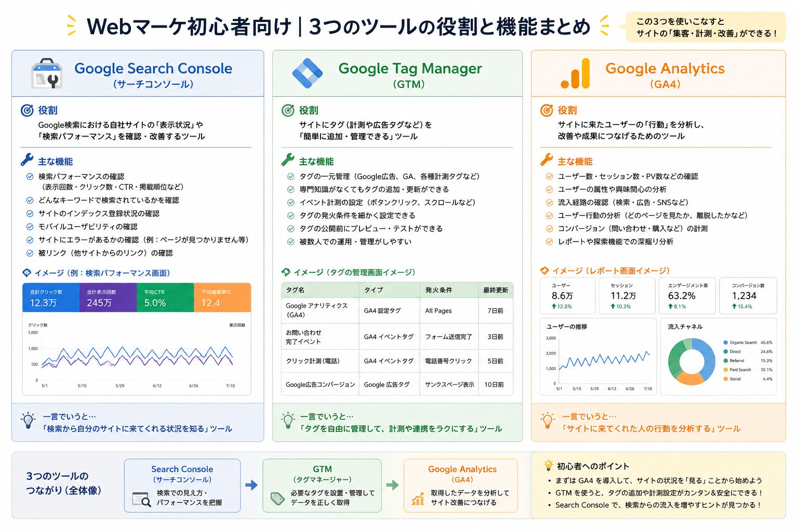Screen dimensions: 798x532
Task: Select the green 平均CTR 5.0% tile
Action: 165,298
